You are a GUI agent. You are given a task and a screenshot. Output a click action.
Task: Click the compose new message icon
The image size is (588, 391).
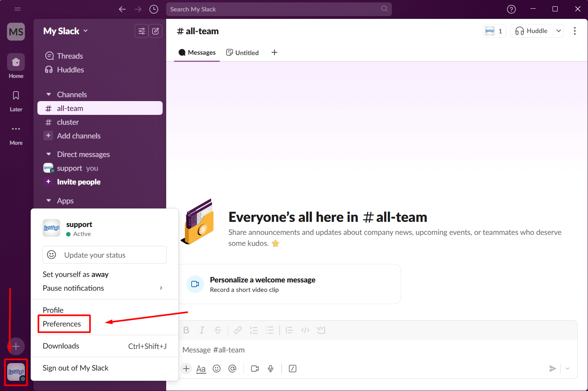pyautogui.click(x=156, y=31)
